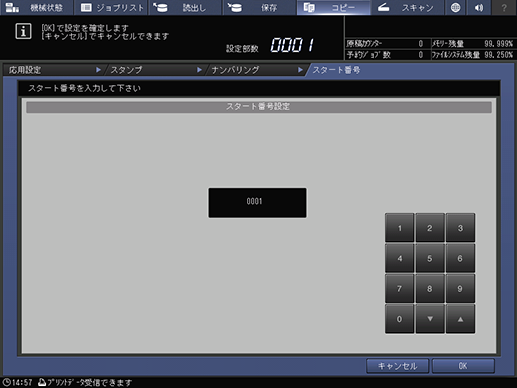
Task: Tap keypad digit 0
Action: click(x=399, y=319)
